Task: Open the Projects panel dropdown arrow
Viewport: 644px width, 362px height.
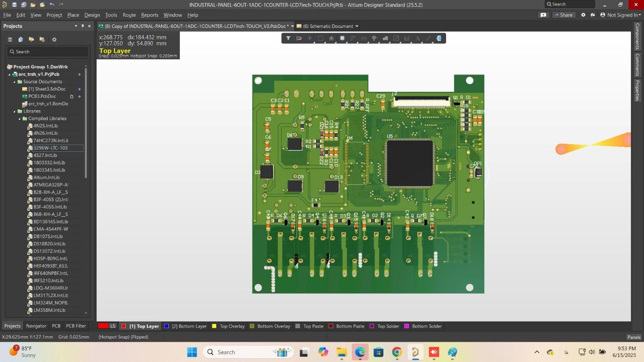Action: [x=76, y=26]
